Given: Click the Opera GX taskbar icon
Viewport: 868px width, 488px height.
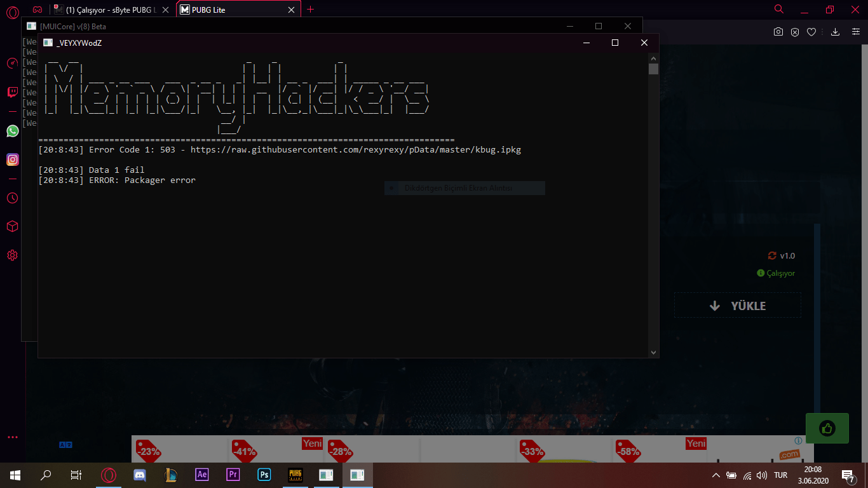Looking at the screenshot, I should tap(109, 475).
